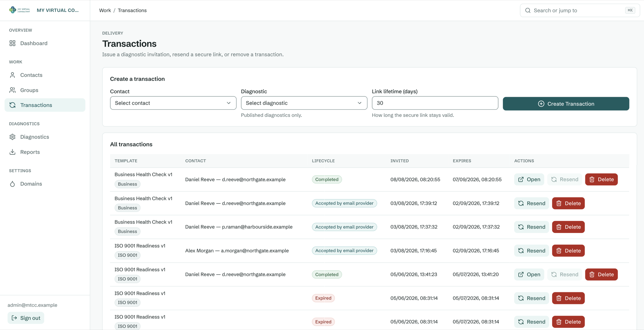Click the search magnifier icon
This screenshot has height=330, width=644.
click(528, 10)
